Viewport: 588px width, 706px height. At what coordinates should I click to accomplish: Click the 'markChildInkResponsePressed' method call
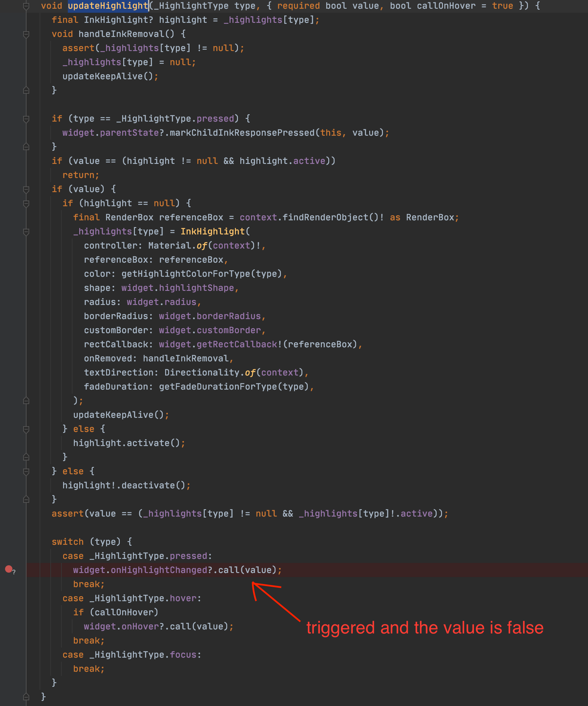click(242, 133)
